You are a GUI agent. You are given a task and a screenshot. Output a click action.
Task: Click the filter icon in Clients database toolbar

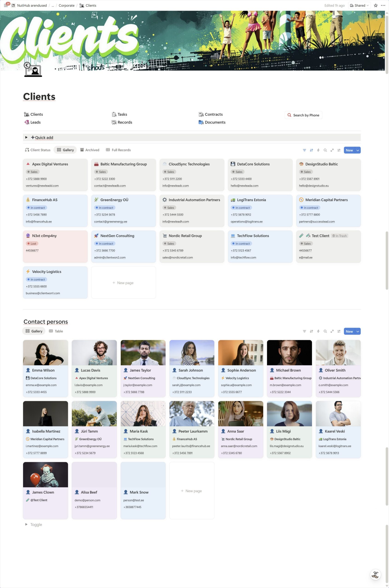304,150
